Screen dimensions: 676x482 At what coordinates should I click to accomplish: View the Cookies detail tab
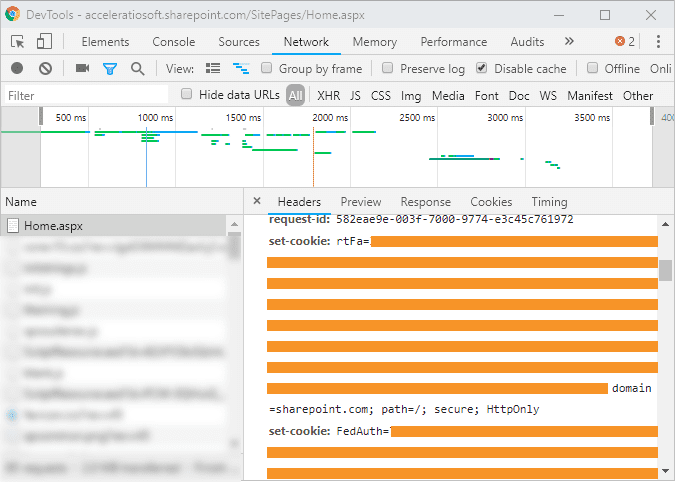tap(491, 202)
